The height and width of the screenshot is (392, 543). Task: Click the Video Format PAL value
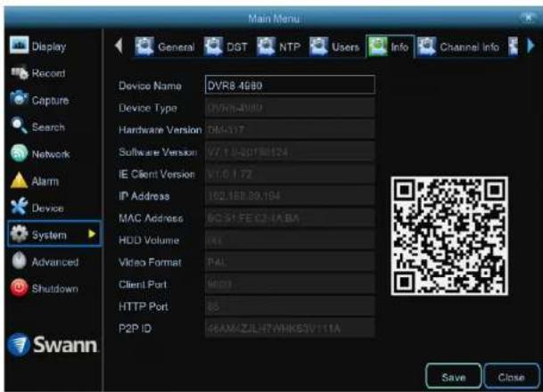[290, 263]
